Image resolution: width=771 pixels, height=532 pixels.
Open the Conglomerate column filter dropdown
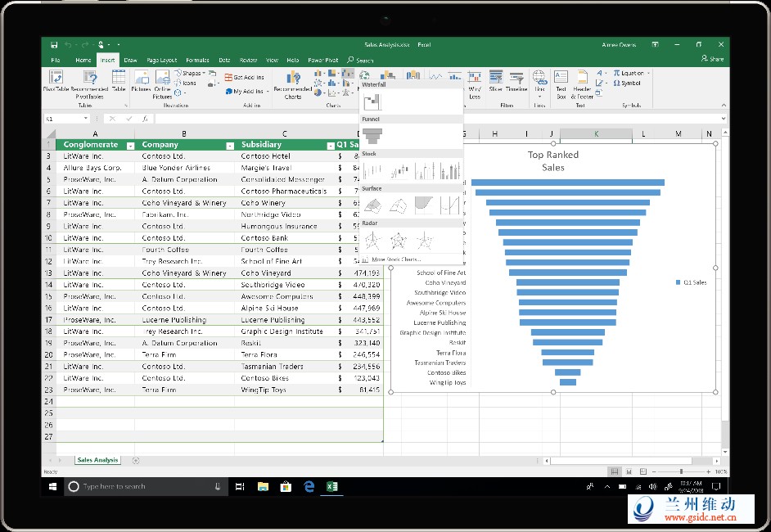pos(129,146)
